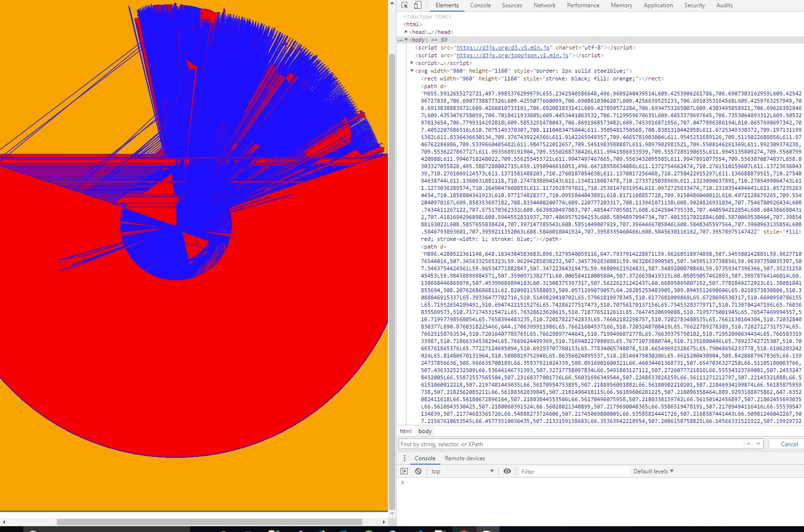Select the svg width="960" node text
Viewport: 804px width, 532px height.
[524, 71]
